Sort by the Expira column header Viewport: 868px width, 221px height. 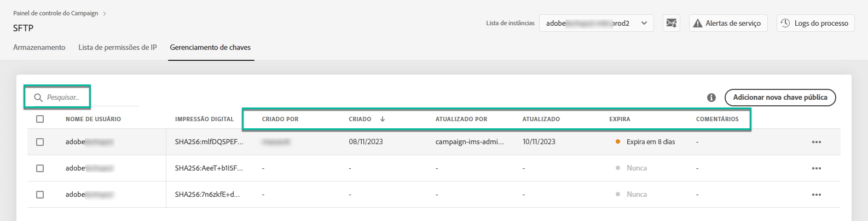click(x=620, y=119)
